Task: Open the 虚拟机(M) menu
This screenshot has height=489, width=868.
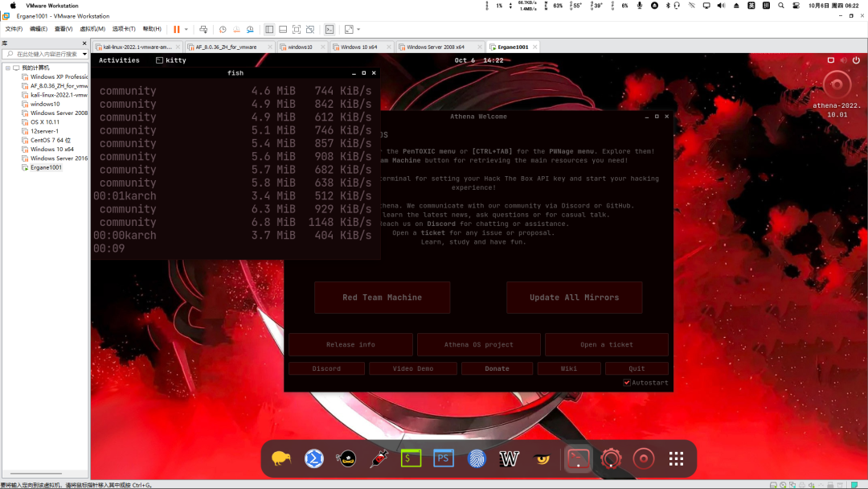Action: click(x=92, y=29)
